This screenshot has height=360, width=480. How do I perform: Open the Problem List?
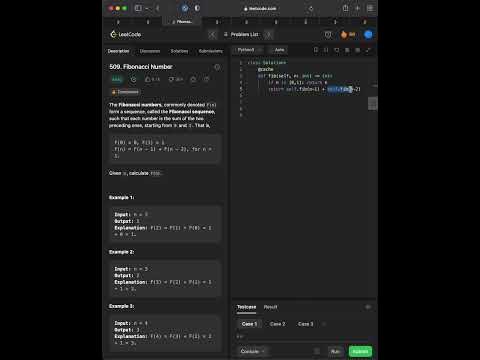point(242,34)
